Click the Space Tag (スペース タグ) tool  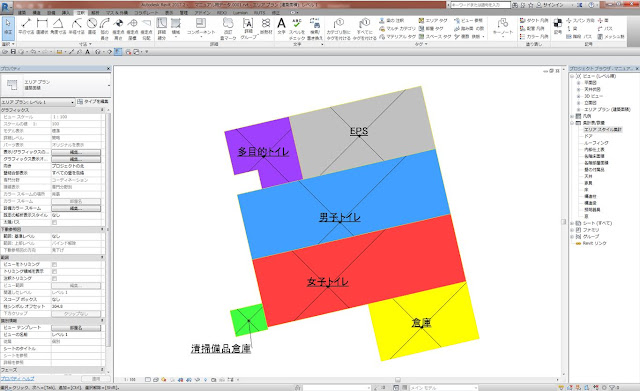[x=435, y=37]
